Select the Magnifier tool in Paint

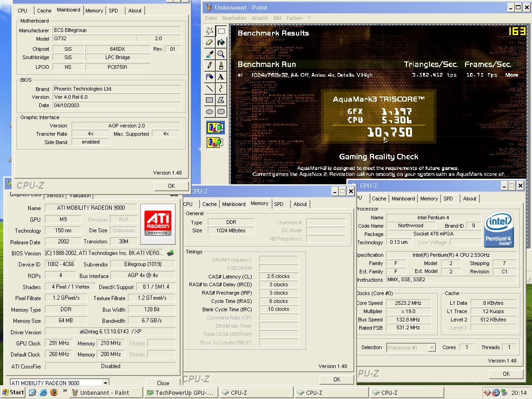pos(221,54)
